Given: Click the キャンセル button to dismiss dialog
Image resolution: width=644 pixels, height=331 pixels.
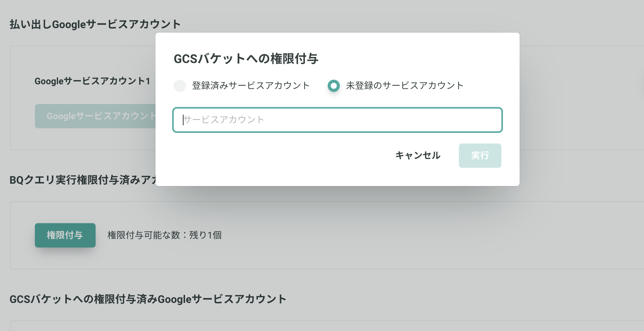Looking at the screenshot, I should pyautogui.click(x=418, y=156).
